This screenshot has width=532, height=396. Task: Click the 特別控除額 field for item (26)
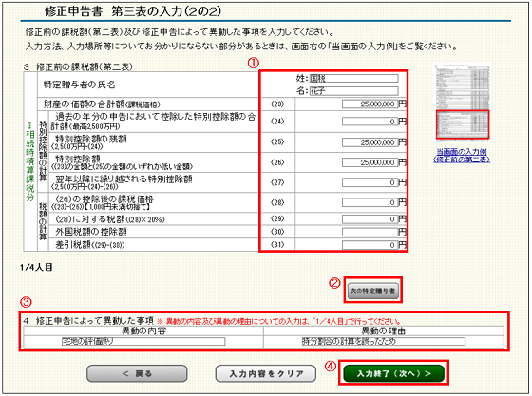pos(370,162)
